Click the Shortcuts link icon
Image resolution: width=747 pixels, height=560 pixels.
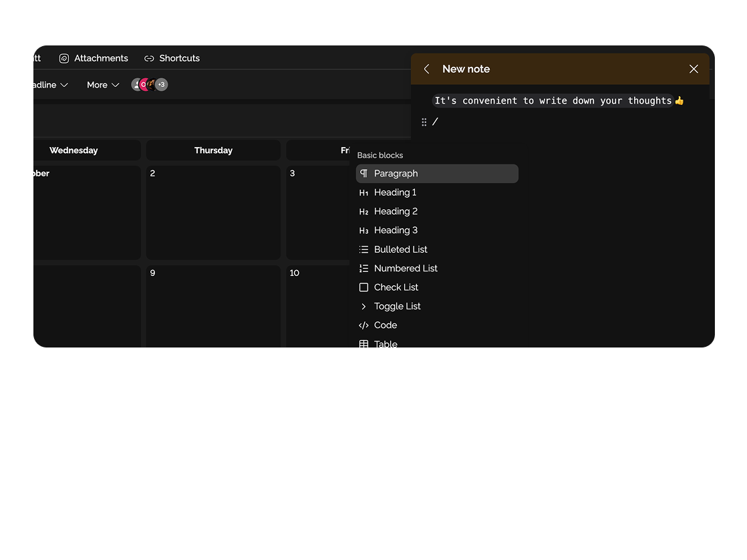point(149,58)
